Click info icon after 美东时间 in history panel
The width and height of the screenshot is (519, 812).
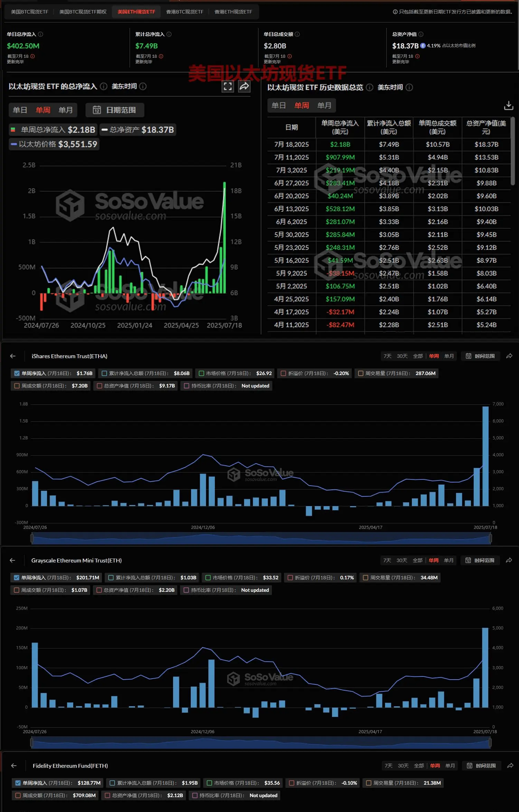click(409, 87)
